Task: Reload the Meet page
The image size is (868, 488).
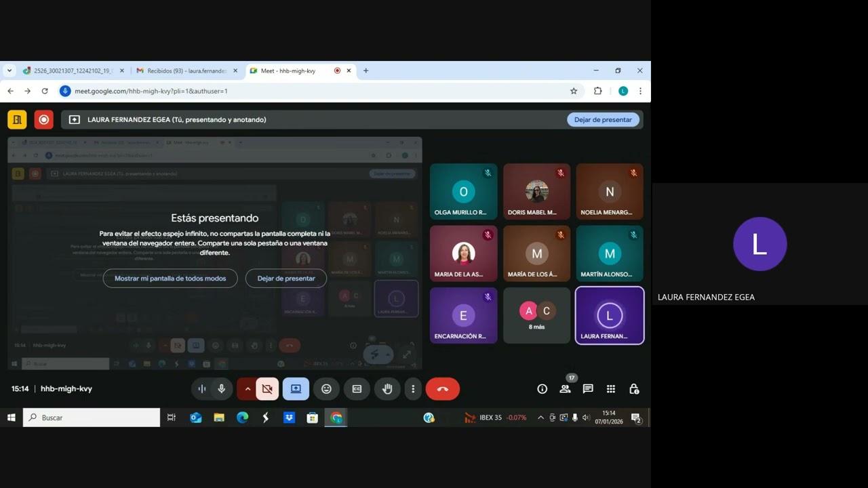Action: (x=45, y=91)
